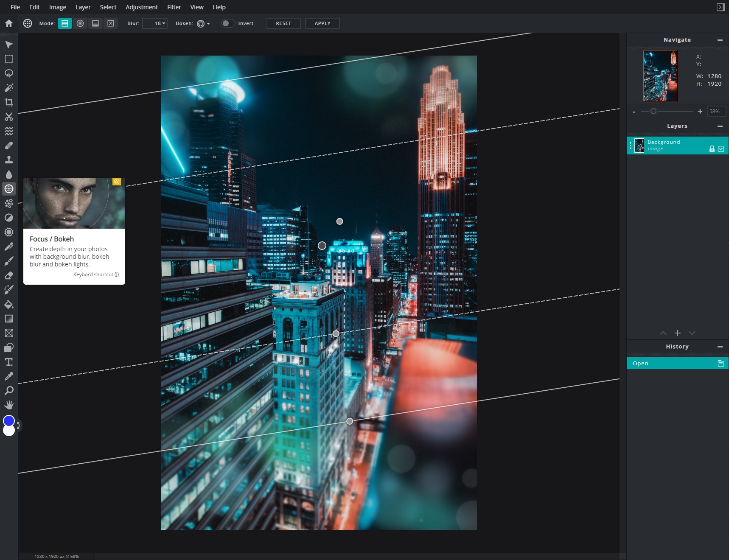Switch focus mode to radial

pos(80,23)
